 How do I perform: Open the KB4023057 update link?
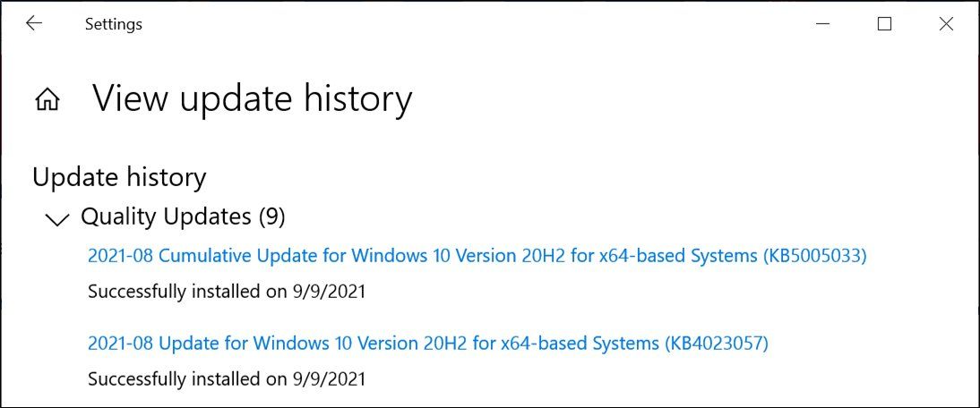427,343
